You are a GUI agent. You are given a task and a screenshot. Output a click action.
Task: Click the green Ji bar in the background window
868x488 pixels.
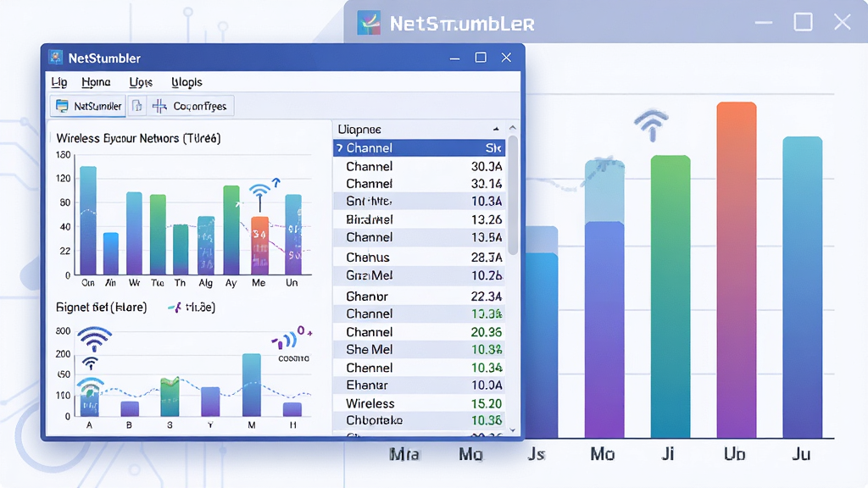(670, 297)
